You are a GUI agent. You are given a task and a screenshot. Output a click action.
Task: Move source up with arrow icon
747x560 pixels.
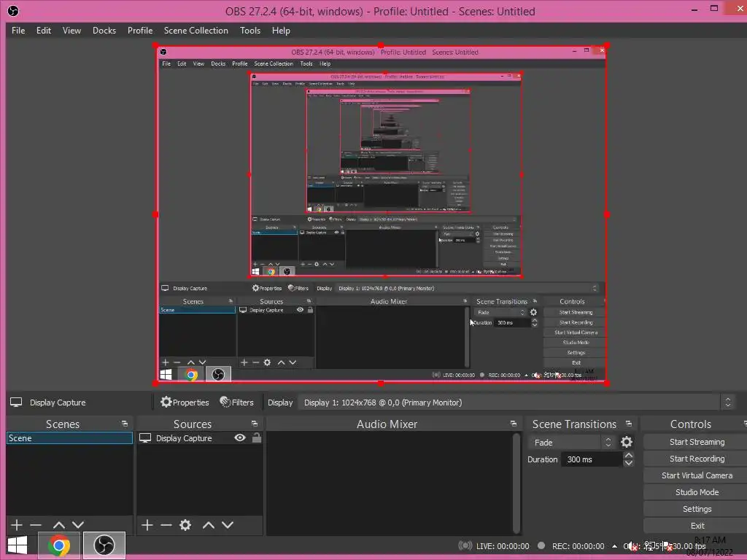pos(208,525)
